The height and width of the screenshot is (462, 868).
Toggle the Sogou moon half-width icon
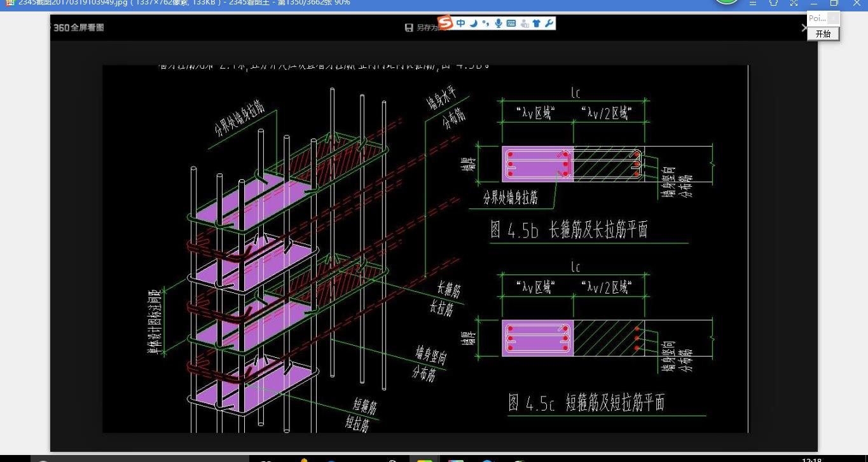tap(474, 24)
